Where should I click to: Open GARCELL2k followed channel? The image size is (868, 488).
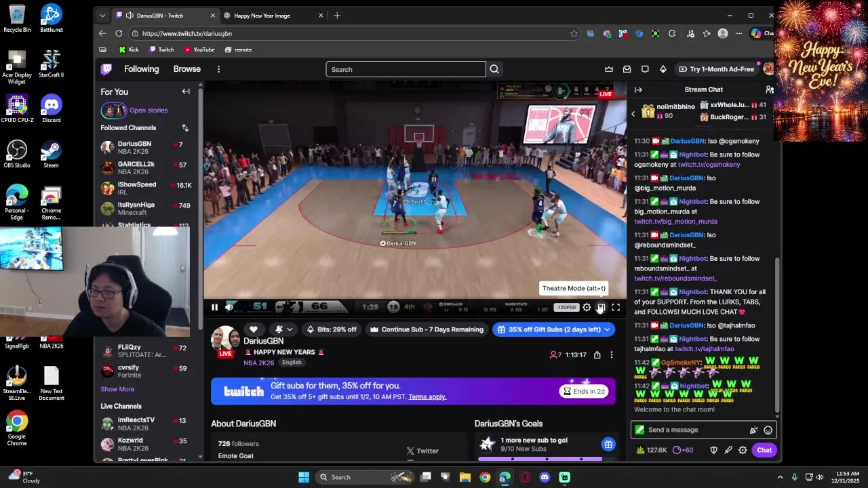pos(145,168)
